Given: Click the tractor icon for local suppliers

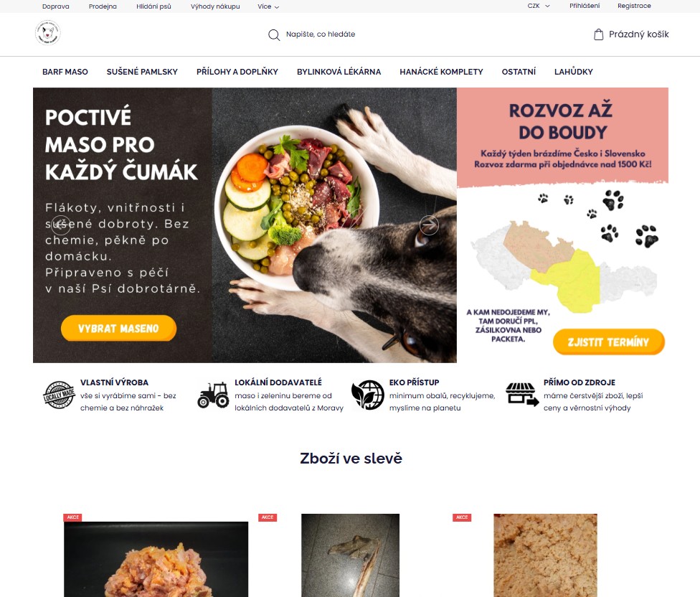Looking at the screenshot, I should click(214, 395).
